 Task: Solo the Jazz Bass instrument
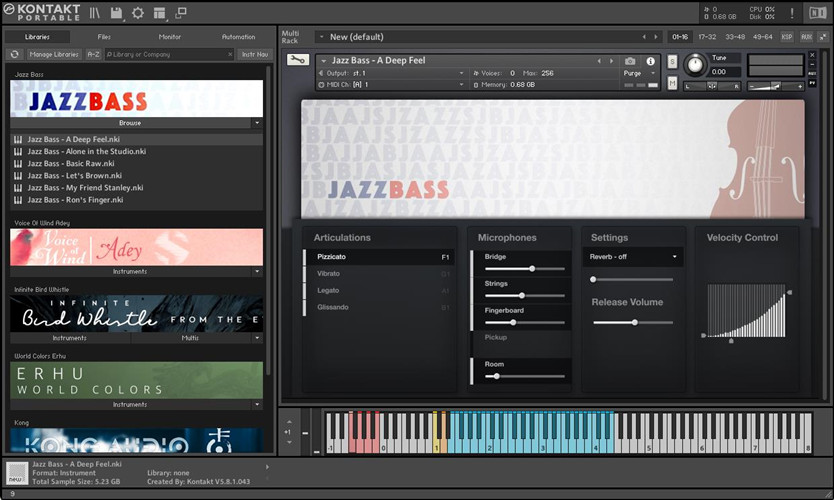672,62
